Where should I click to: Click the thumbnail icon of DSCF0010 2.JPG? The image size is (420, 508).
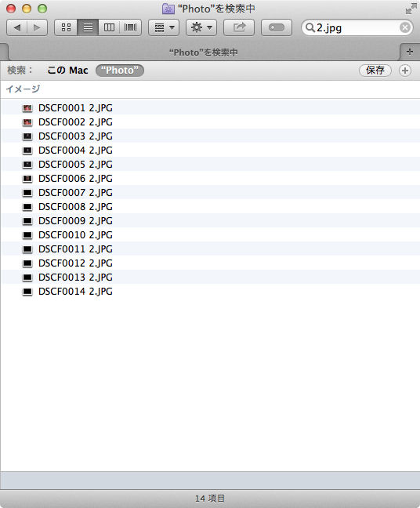pos(27,235)
